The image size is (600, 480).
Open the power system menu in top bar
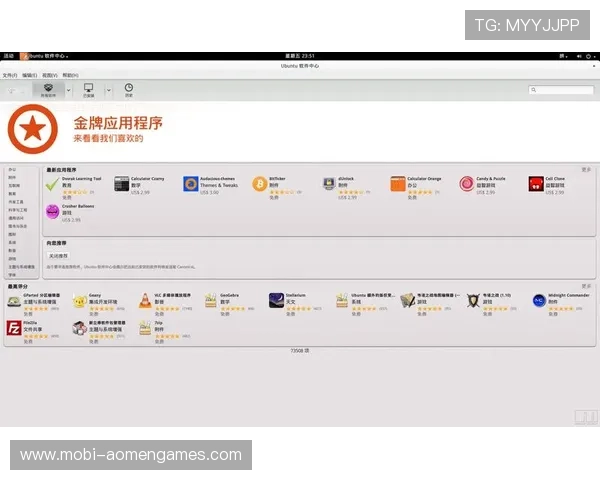[590, 56]
